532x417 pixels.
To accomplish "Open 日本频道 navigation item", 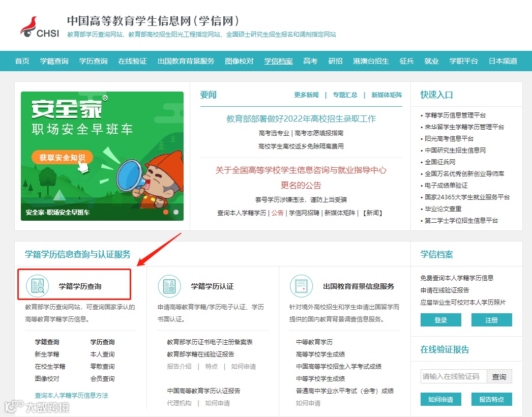I will 503,61.
